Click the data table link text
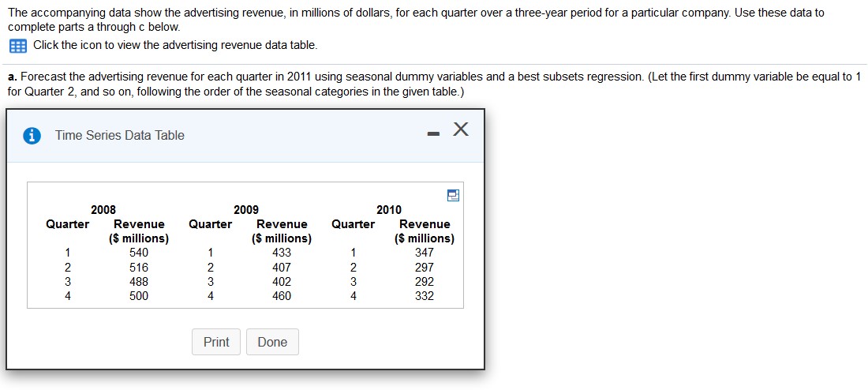868x390 pixels. click(x=175, y=46)
